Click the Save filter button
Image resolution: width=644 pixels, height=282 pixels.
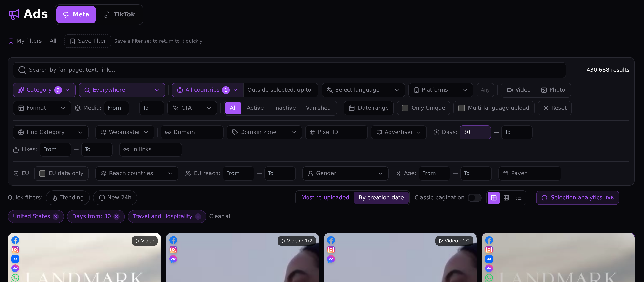click(x=87, y=41)
